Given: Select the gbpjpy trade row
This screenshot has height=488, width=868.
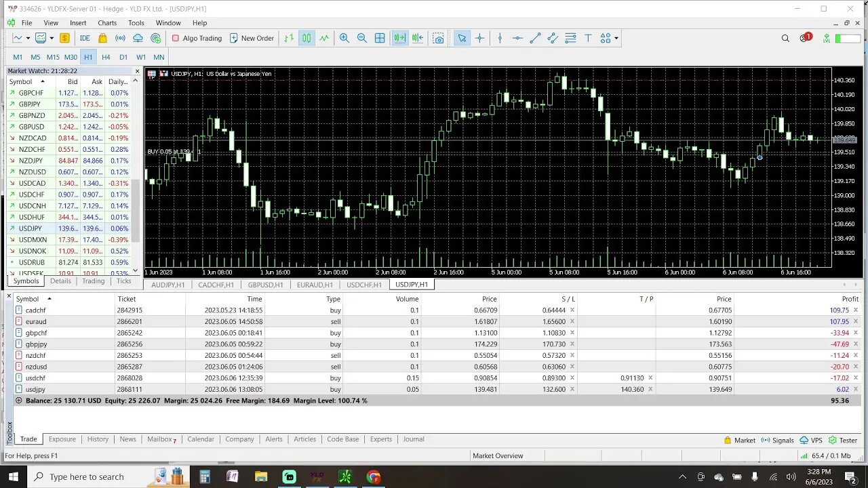Looking at the screenshot, I should (x=438, y=344).
